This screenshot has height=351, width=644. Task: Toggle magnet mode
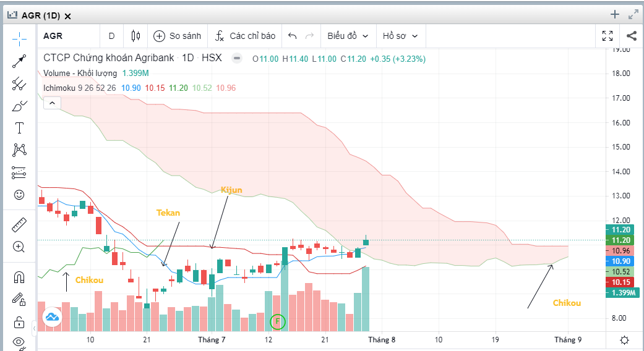19,277
